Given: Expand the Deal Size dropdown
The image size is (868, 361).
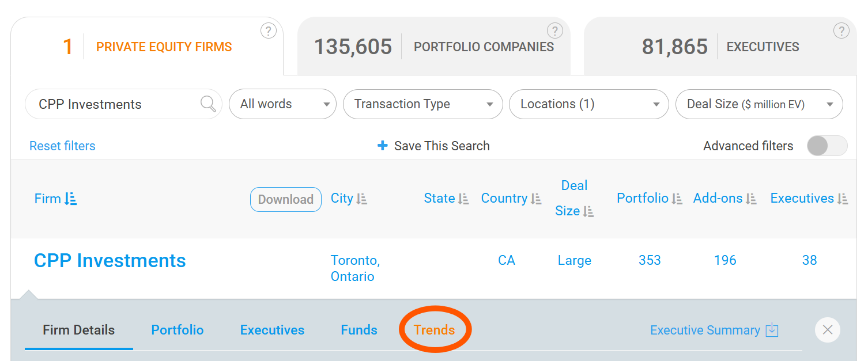Looking at the screenshot, I should (x=758, y=104).
